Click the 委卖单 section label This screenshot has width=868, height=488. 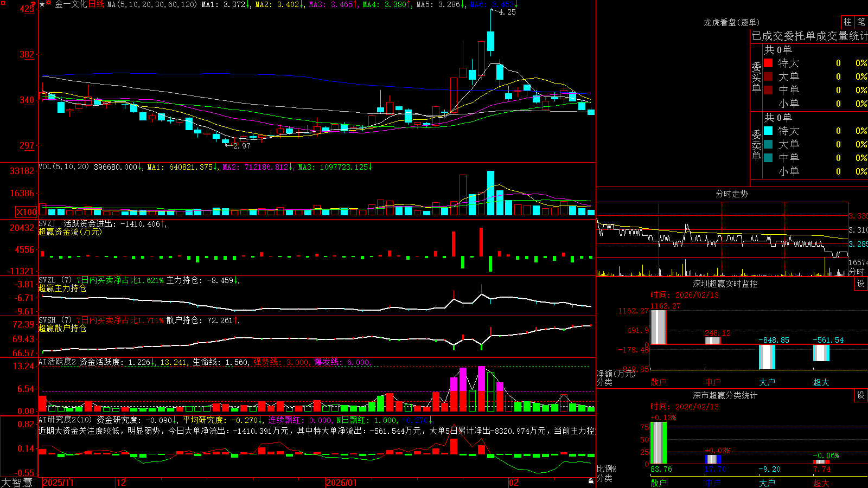[x=756, y=145]
